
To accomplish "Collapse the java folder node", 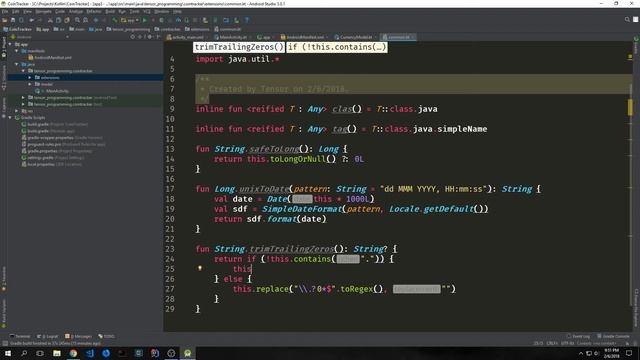I will click(x=17, y=64).
